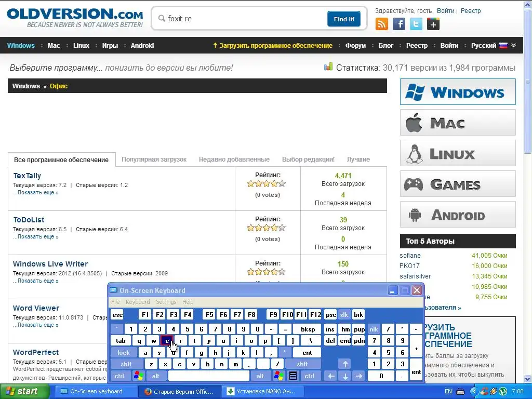Open the Help menu of On-Screen Keyboard

click(x=188, y=302)
